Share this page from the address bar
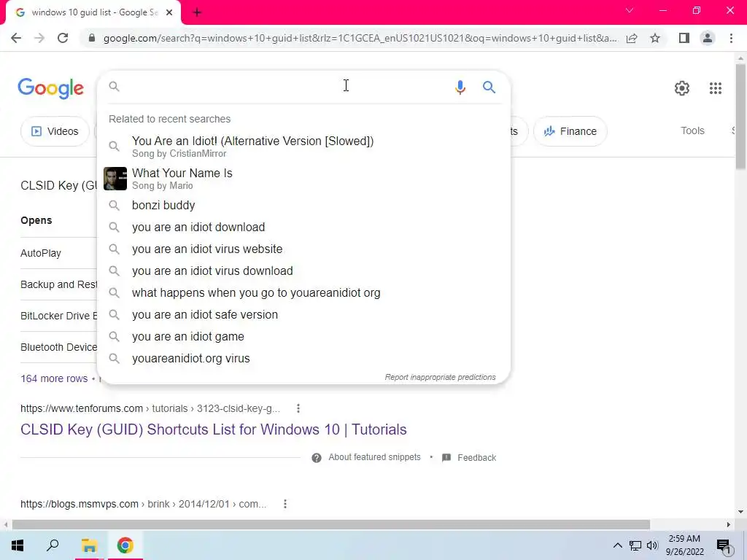Screen dimensions: 747x560 (632, 38)
